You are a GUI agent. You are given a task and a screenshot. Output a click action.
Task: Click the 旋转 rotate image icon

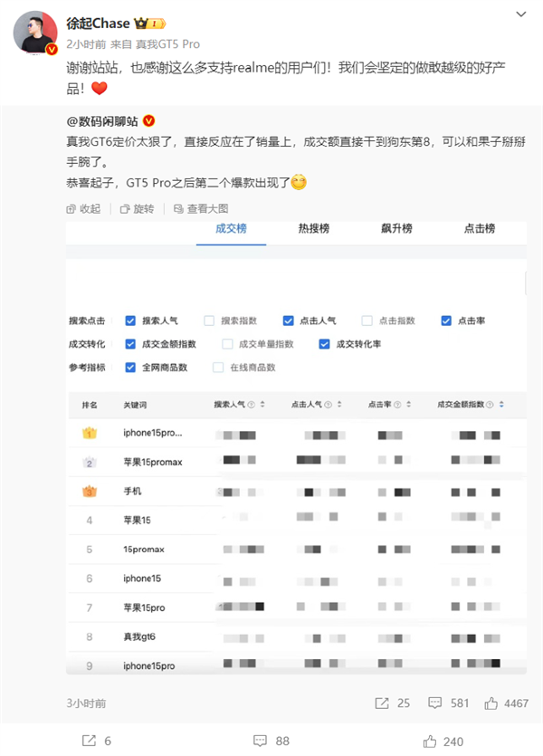(x=126, y=209)
